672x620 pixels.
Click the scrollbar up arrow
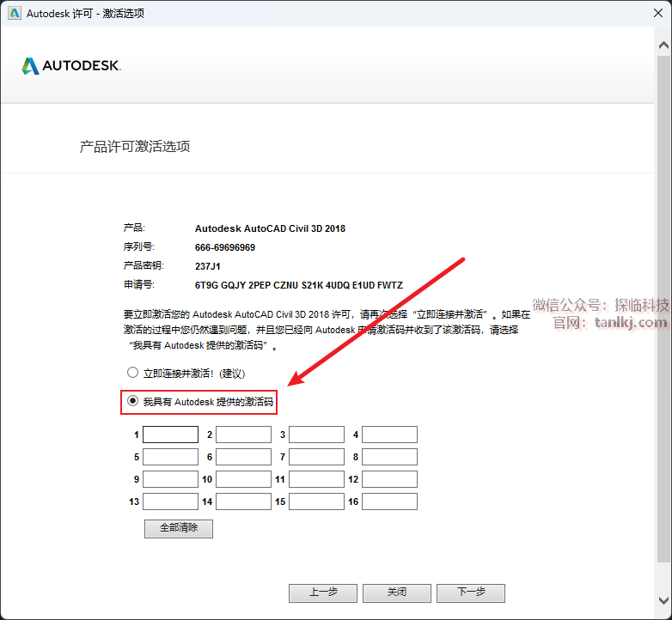[663, 45]
